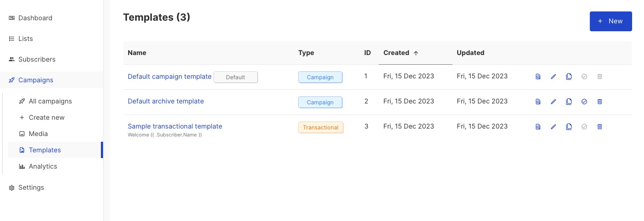
Task: Open All campaigns submenu item
Action: coord(56,101)
